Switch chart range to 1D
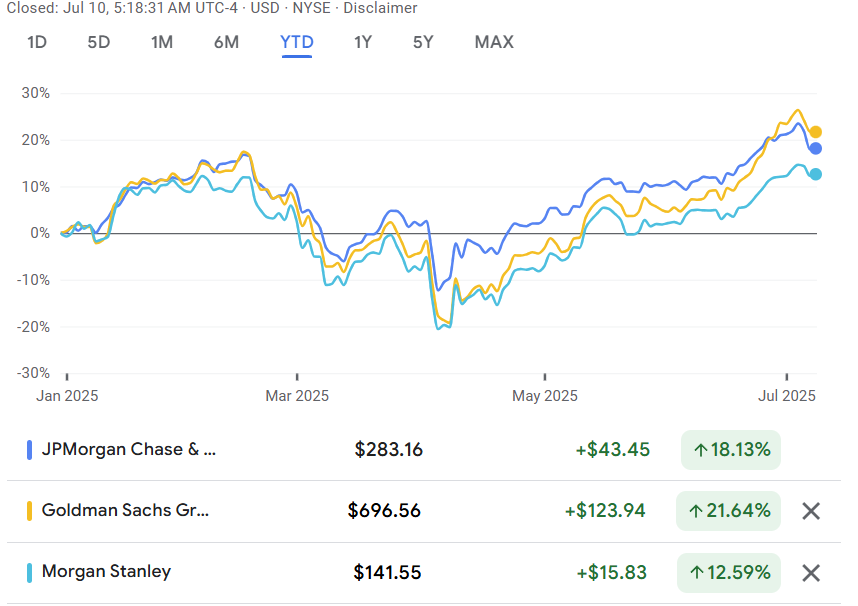Image resolution: width=858 pixels, height=606 pixels. pos(37,42)
